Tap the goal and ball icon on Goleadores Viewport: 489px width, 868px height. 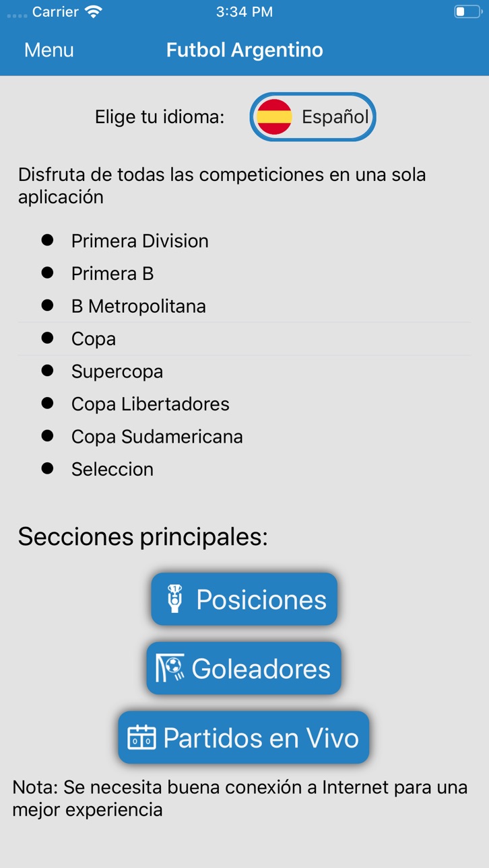170,668
